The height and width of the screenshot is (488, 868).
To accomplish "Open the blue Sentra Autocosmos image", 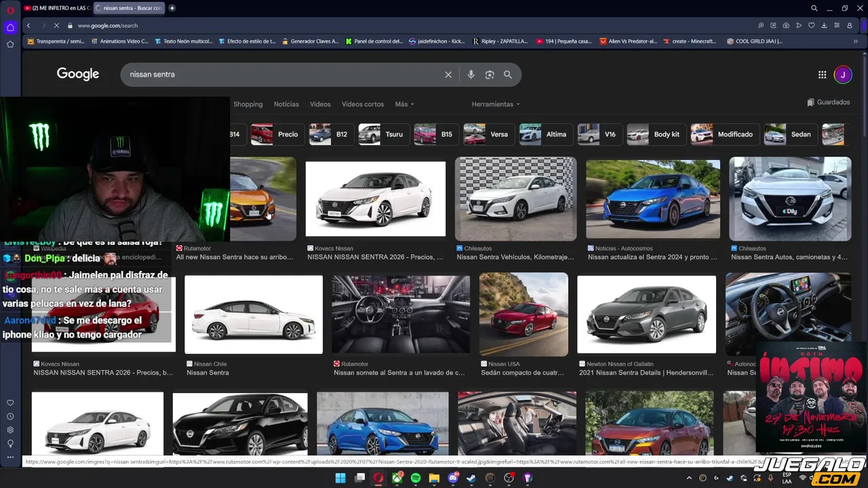I will point(653,199).
